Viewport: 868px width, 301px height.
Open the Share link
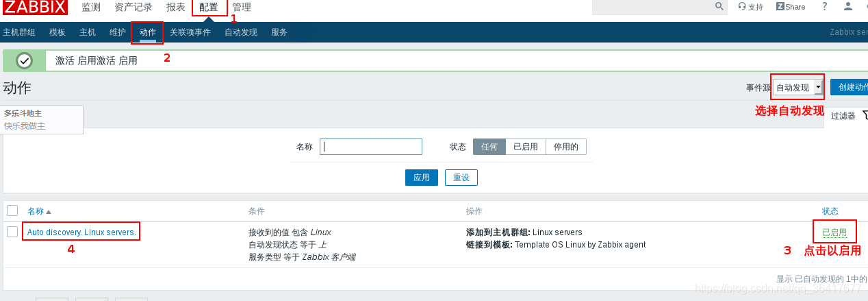tap(791, 7)
